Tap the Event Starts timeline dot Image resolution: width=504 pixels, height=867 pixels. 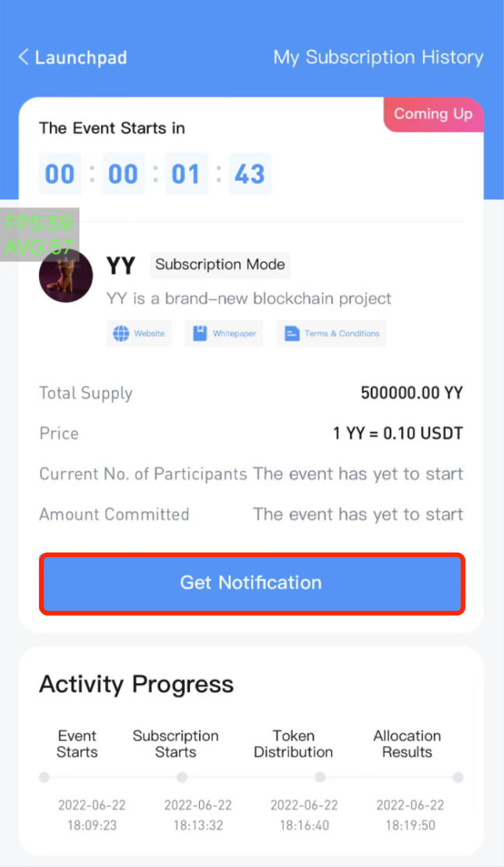45,777
